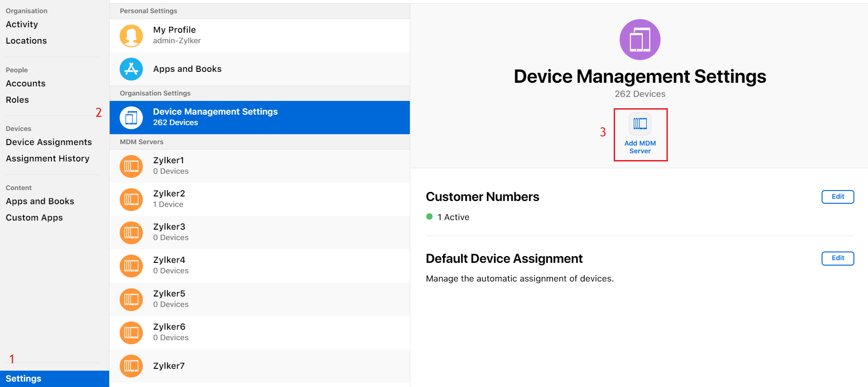Click the Zylker3 server icon
This screenshot has height=387, width=868.
pyautogui.click(x=131, y=232)
